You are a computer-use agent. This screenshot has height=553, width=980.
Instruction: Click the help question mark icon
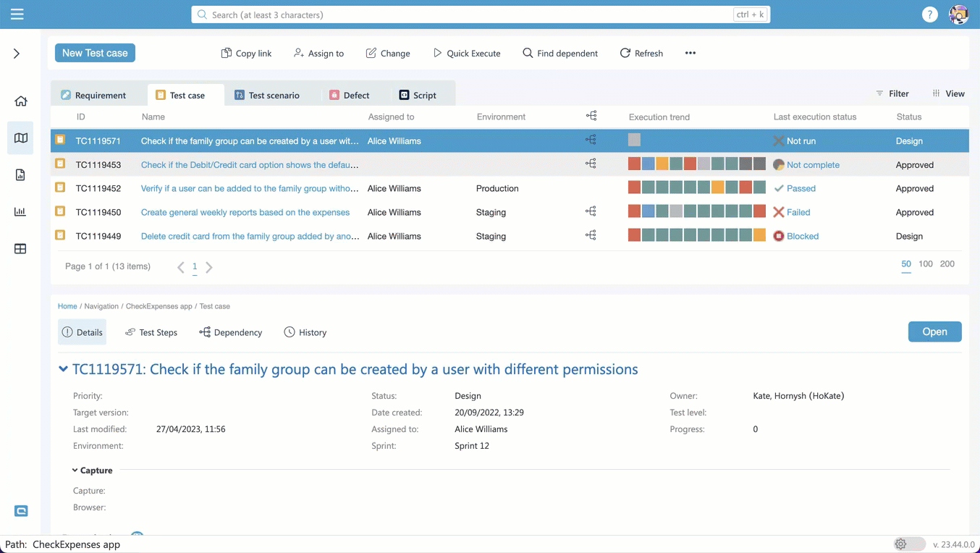click(x=929, y=14)
